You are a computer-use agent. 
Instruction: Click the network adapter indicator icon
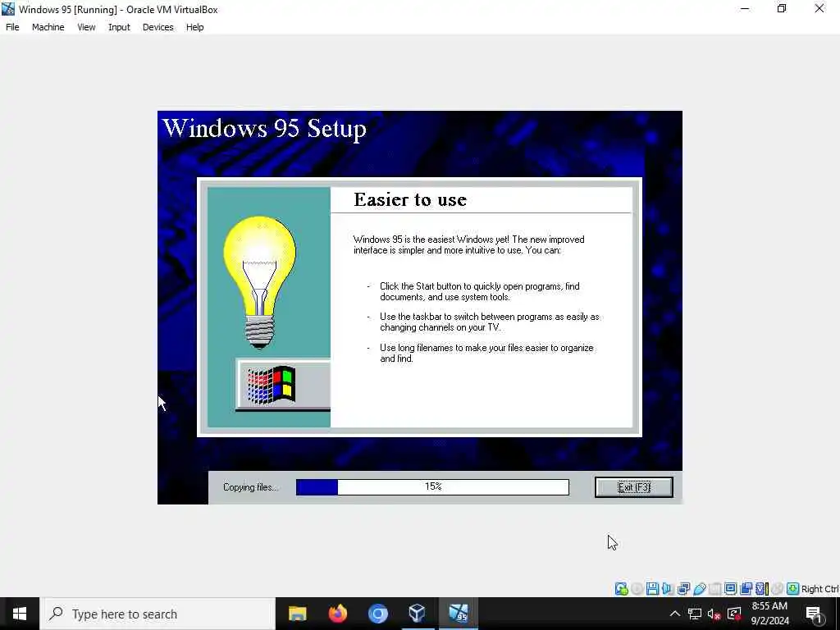683,589
